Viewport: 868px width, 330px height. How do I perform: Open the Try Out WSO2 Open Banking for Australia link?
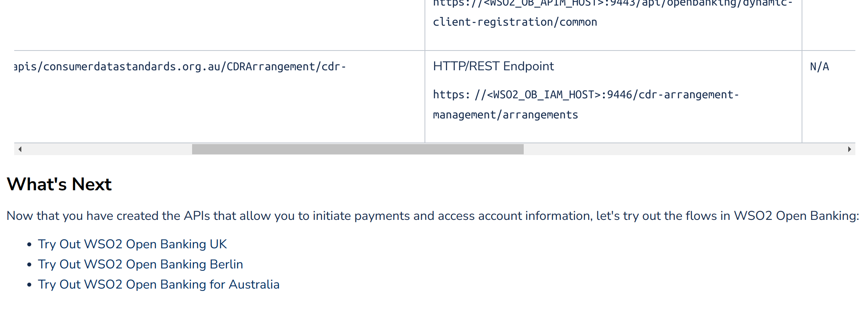click(x=158, y=285)
